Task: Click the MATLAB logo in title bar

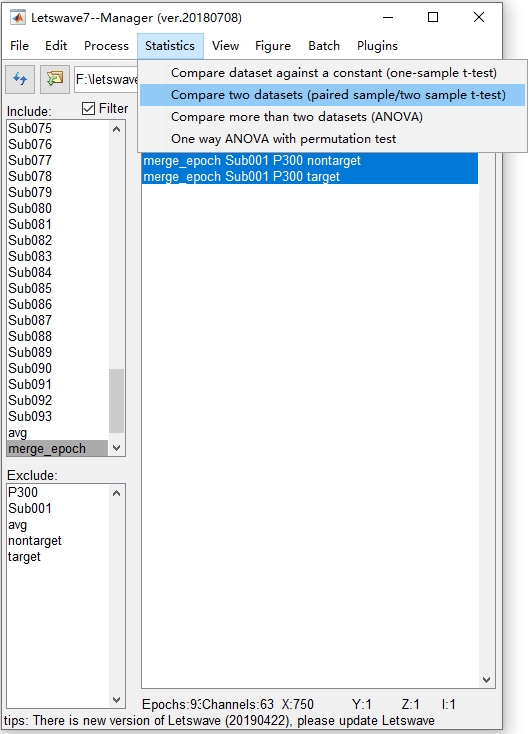Action: (x=18, y=18)
